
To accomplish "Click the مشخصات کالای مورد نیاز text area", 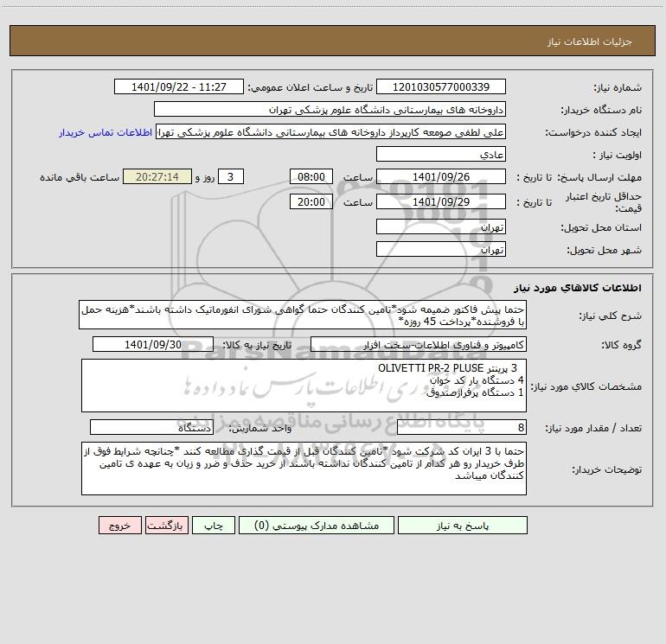I will click(304, 386).
